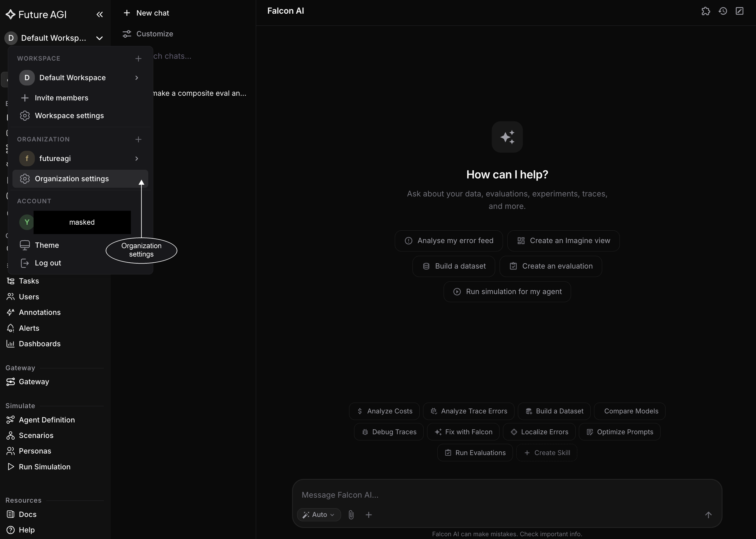
Task: Open the Default Workspace dropdown
Action: [x=54, y=38]
